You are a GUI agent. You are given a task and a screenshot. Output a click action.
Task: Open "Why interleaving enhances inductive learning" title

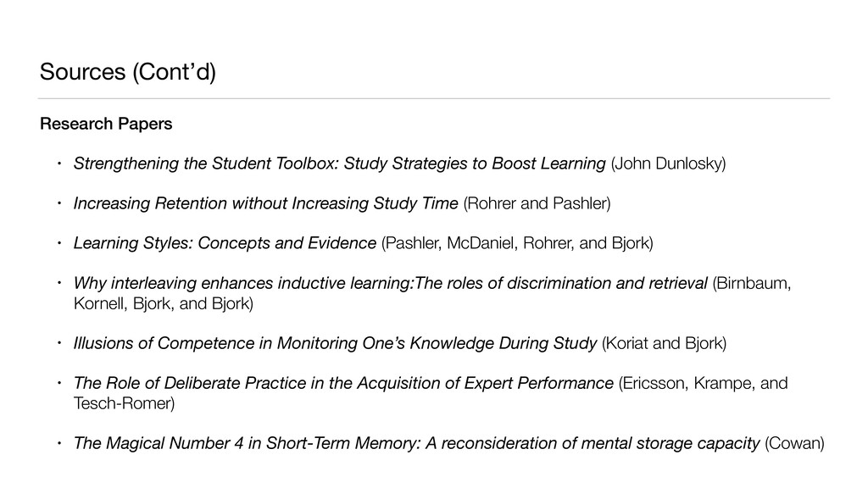[390, 283]
